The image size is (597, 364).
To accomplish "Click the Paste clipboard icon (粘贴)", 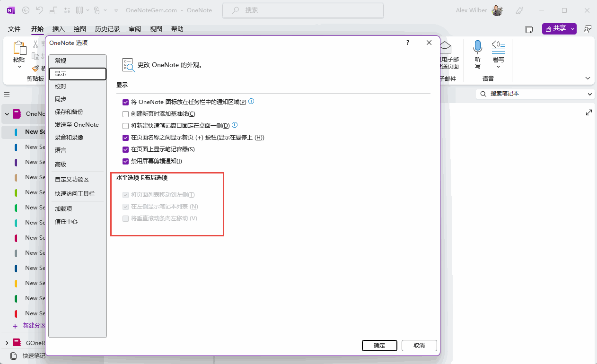I will [x=19, y=48].
